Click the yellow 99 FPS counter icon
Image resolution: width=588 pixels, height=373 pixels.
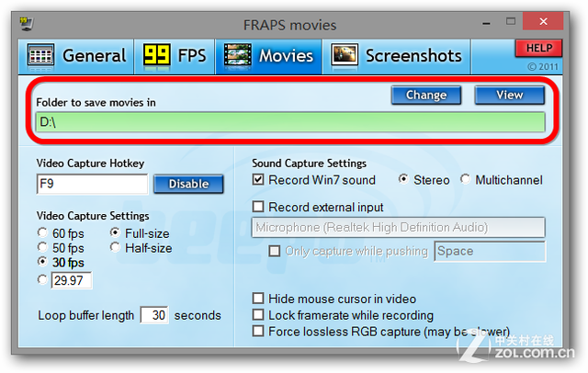pyautogui.click(x=157, y=57)
